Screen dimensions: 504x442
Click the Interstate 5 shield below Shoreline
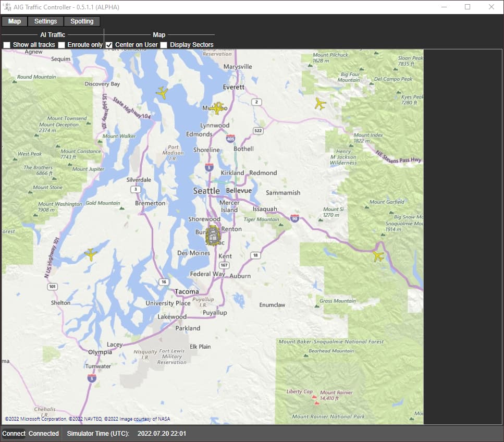coord(209,167)
